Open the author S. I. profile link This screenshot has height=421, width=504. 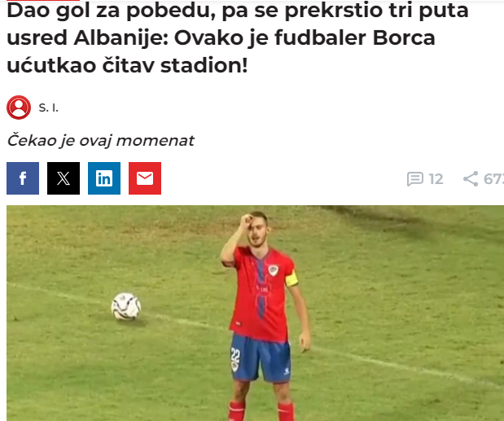[x=49, y=107]
